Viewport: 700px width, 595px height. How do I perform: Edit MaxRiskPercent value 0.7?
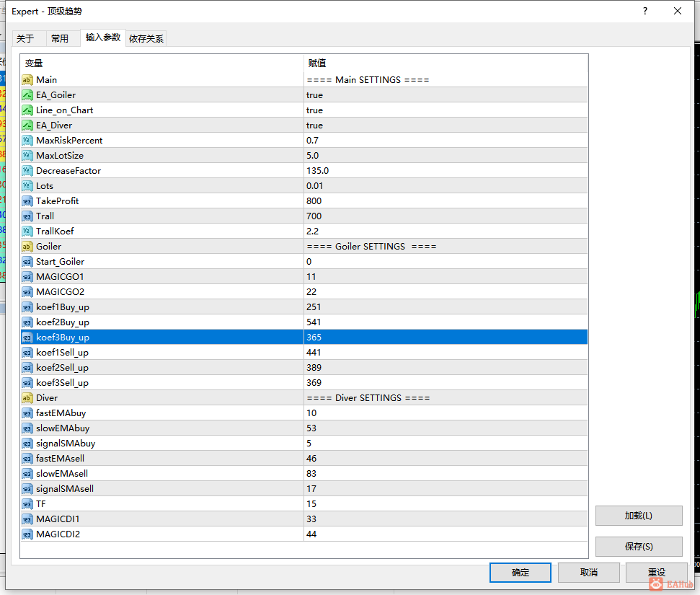pos(446,141)
